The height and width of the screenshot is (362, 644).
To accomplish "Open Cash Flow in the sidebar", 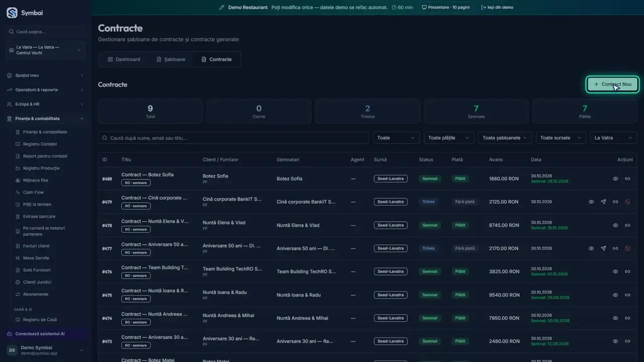I will pos(33,192).
